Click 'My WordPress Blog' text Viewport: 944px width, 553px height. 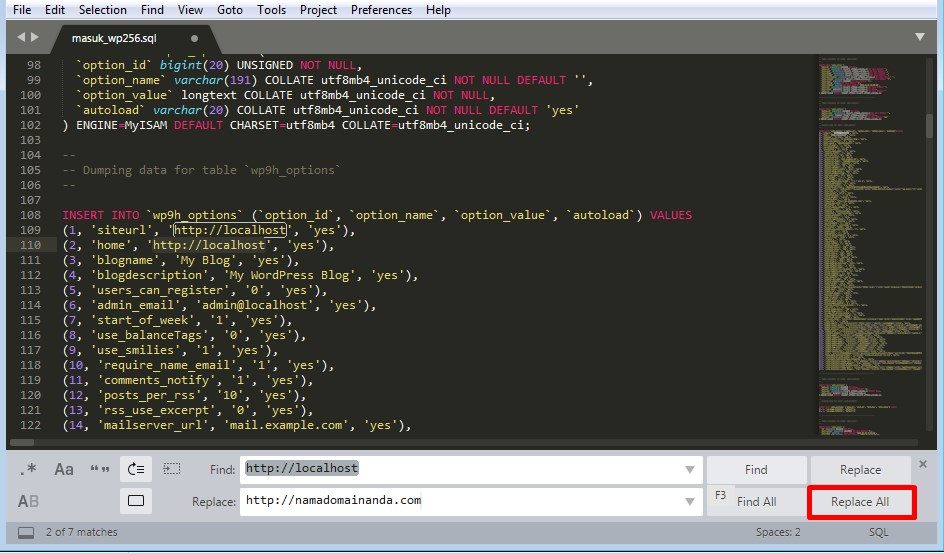tap(290, 276)
